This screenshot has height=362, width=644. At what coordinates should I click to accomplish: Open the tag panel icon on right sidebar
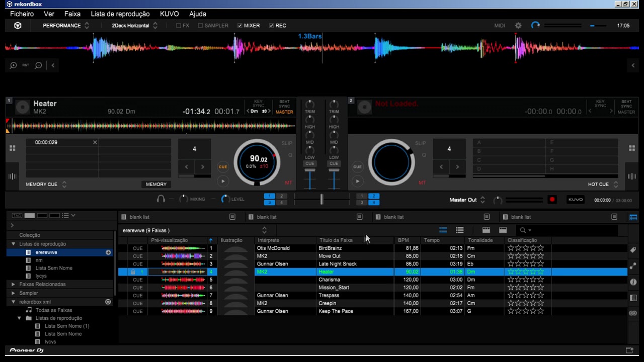[633, 250]
